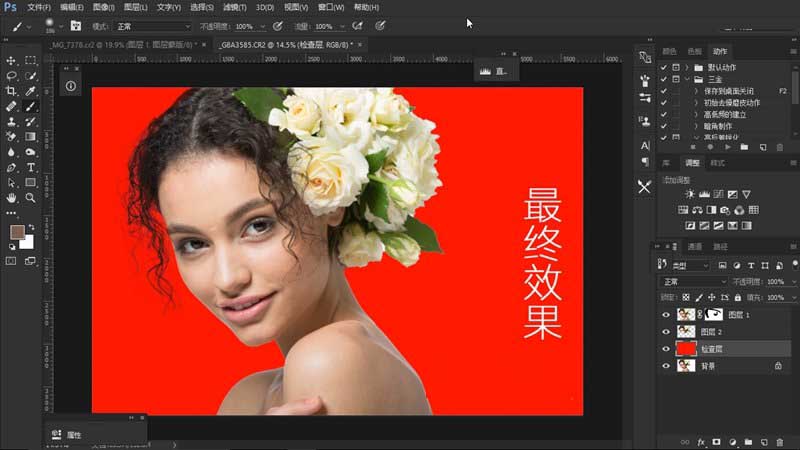This screenshot has height=450, width=800.
Task: Select the Horizontal Type tool
Action: (31, 168)
